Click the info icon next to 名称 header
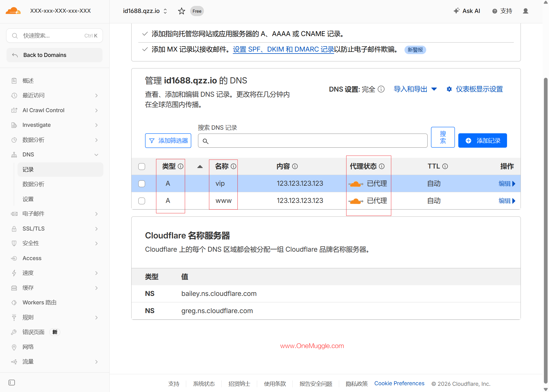This screenshot has height=392, width=549. coord(234,166)
